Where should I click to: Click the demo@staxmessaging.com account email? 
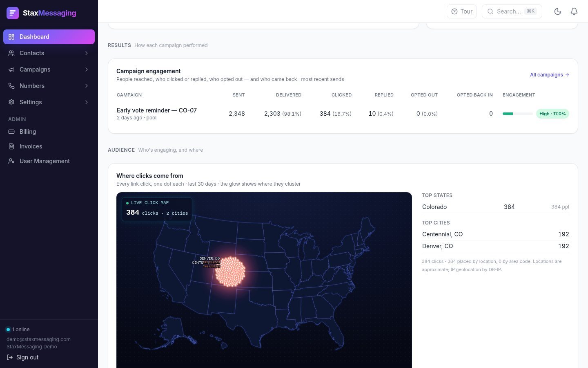(x=38, y=339)
